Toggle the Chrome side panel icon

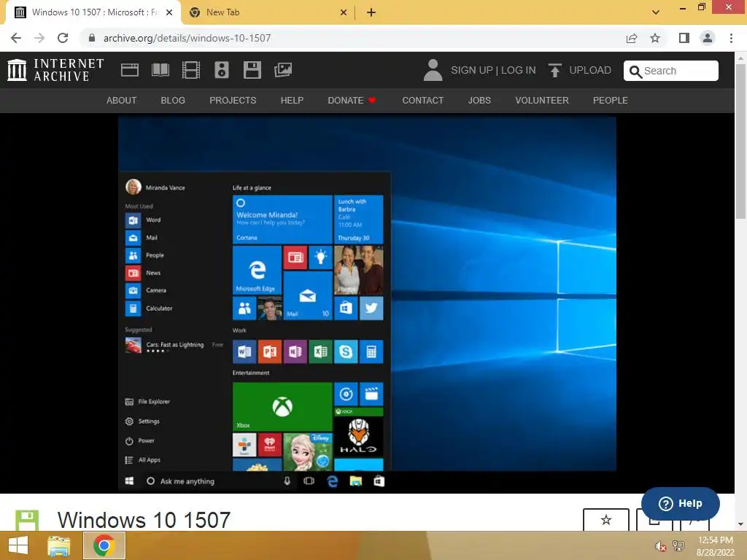coord(684,38)
